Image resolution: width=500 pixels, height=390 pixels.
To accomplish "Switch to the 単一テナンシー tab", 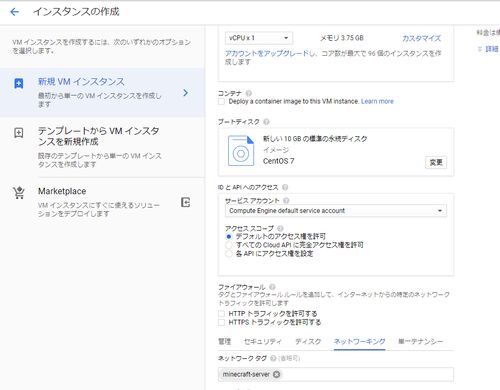I will 420,341.
